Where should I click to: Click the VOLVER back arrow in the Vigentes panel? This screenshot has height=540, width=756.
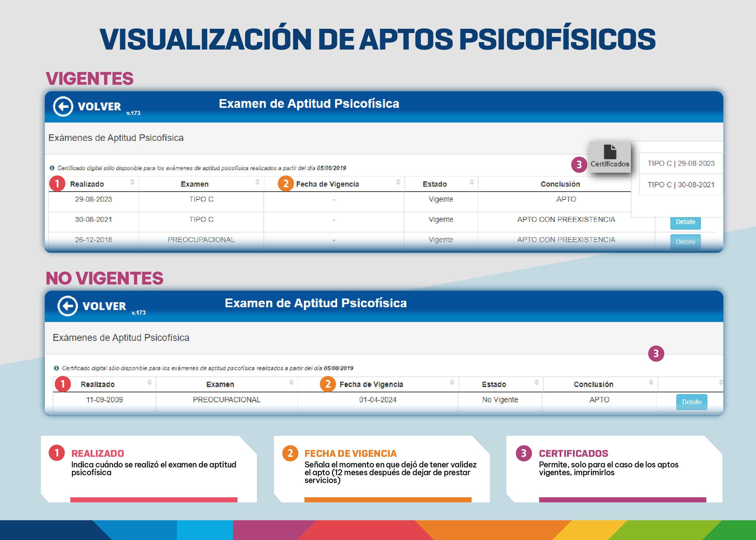[63, 107]
